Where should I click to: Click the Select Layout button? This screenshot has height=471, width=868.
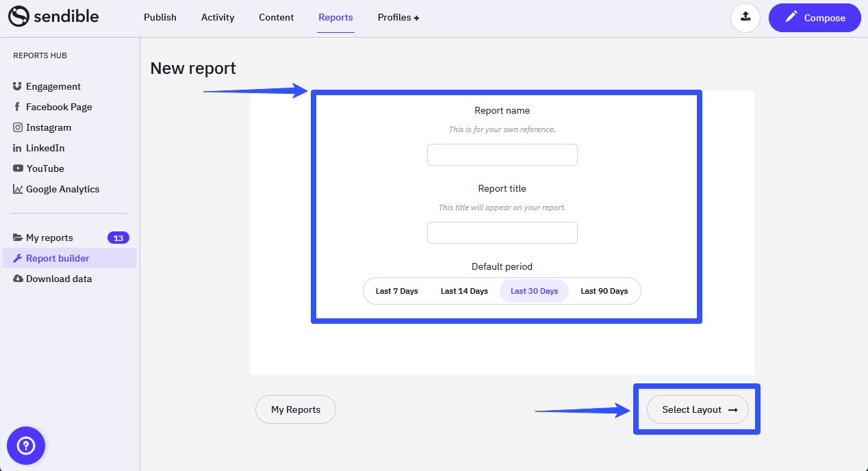[x=697, y=409]
